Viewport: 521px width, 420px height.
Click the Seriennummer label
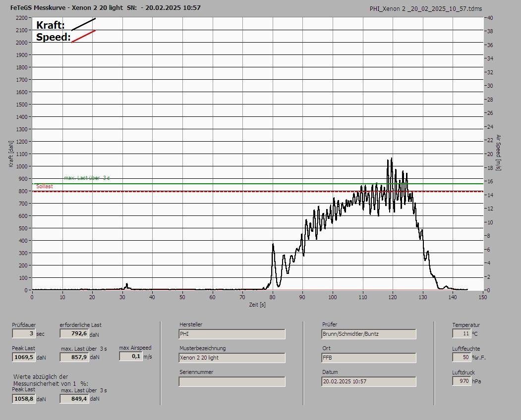(x=196, y=372)
